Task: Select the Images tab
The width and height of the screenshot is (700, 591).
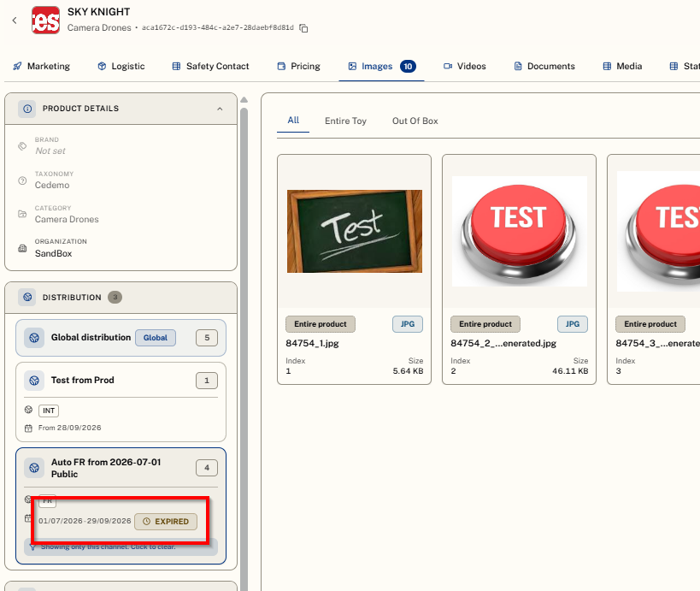Action: click(x=382, y=66)
